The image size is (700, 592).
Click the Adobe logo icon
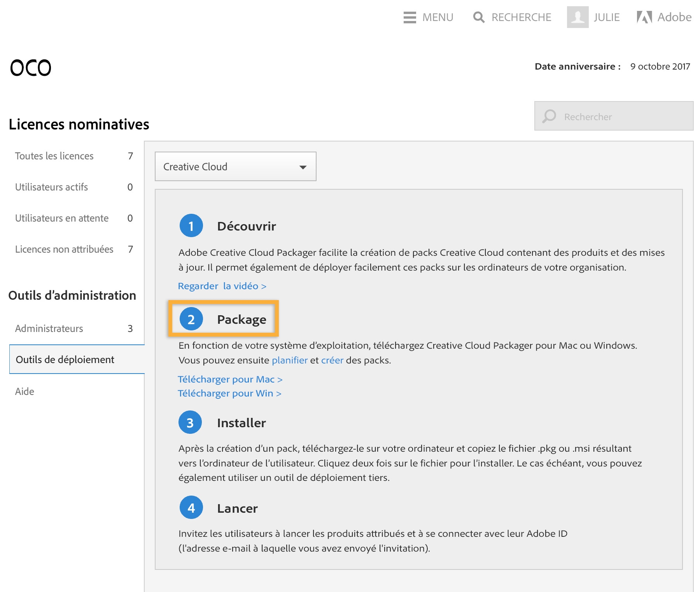click(644, 17)
